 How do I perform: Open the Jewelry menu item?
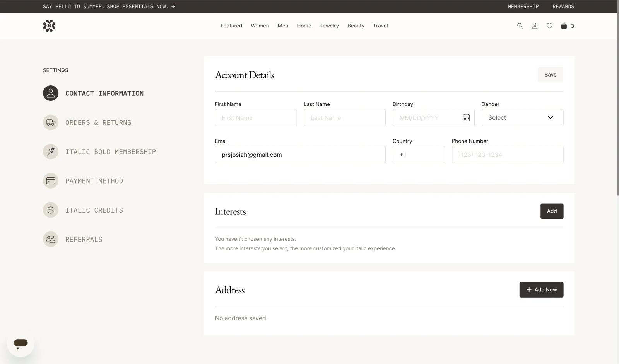(329, 26)
